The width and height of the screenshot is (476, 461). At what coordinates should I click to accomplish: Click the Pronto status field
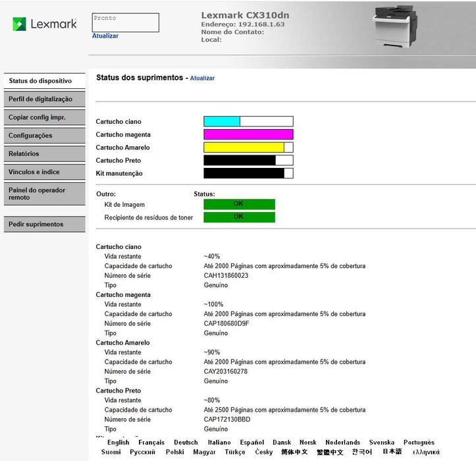coord(125,22)
